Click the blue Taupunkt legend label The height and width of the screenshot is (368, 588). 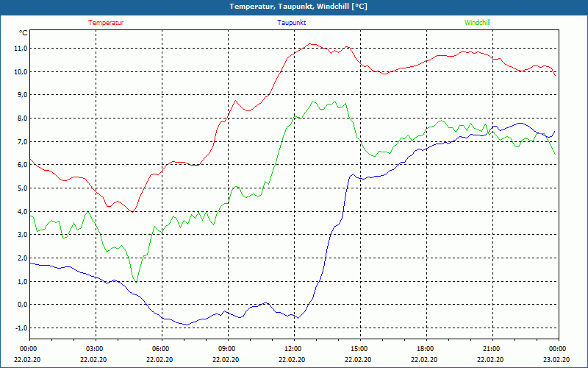click(x=291, y=23)
